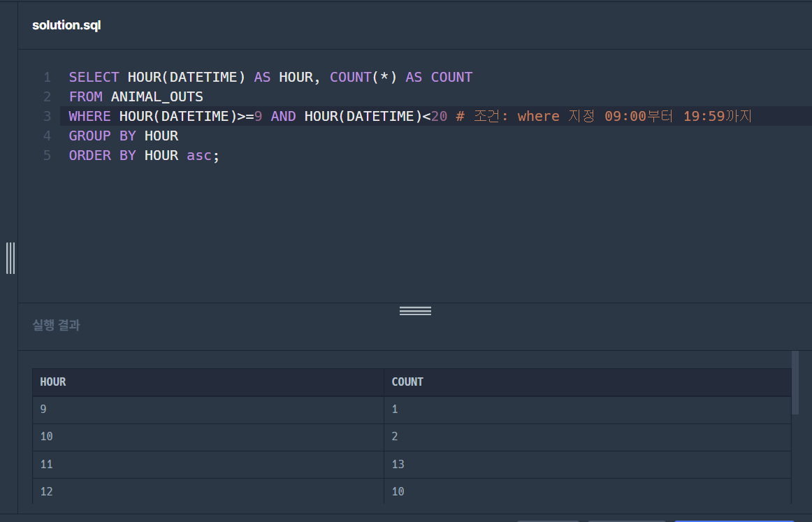Screen dimensions: 812x522
Task: Click the WHERE keyword on line 3
Action: 89,116
